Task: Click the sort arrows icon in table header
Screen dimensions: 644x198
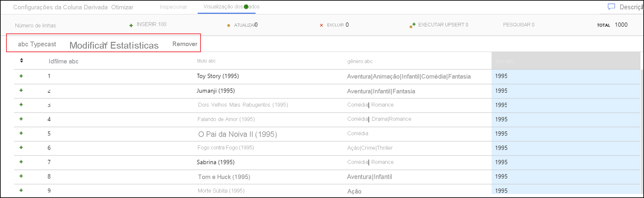Action: coord(22,61)
